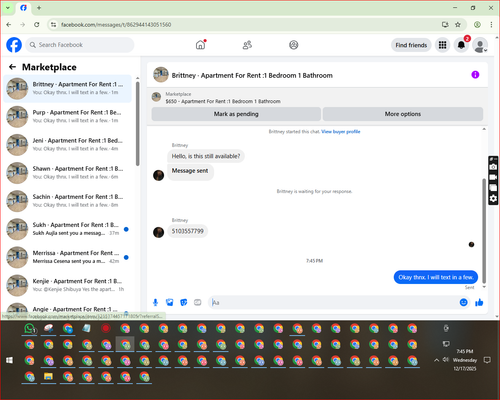Click the voice clip microphone icon
500x400 pixels.
(x=155, y=302)
